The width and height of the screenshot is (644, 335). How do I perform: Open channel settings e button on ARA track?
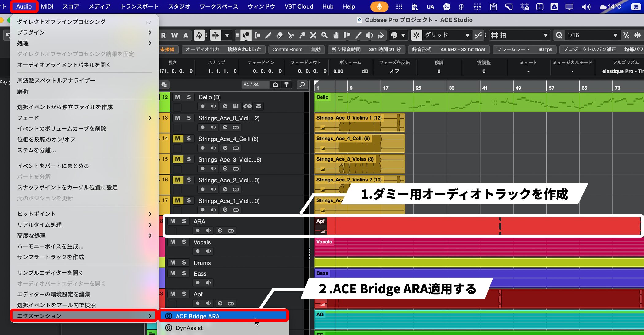click(x=220, y=230)
